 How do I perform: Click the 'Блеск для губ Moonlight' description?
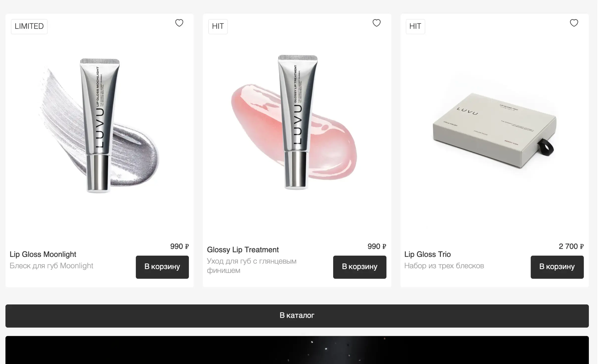pyautogui.click(x=51, y=266)
